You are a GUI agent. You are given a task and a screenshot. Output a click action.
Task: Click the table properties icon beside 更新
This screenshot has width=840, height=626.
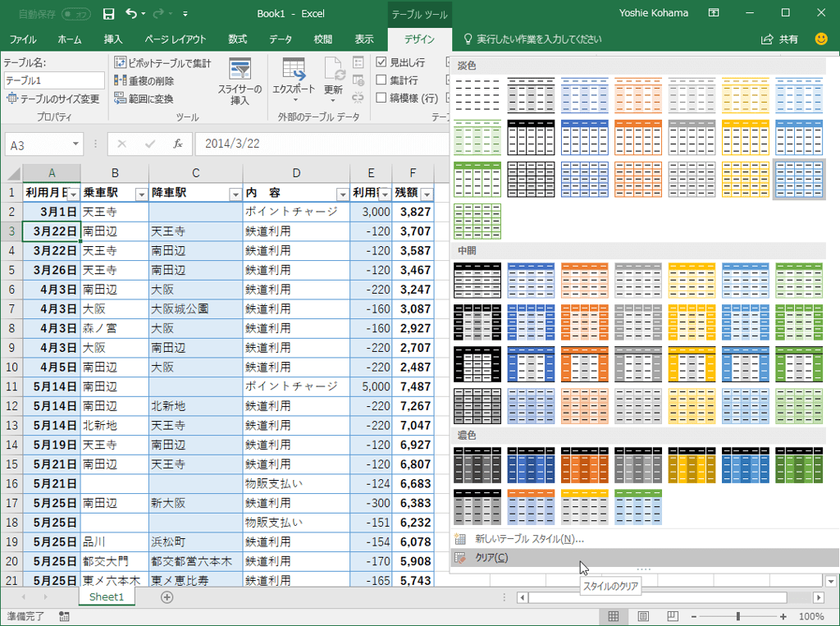click(x=358, y=62)
